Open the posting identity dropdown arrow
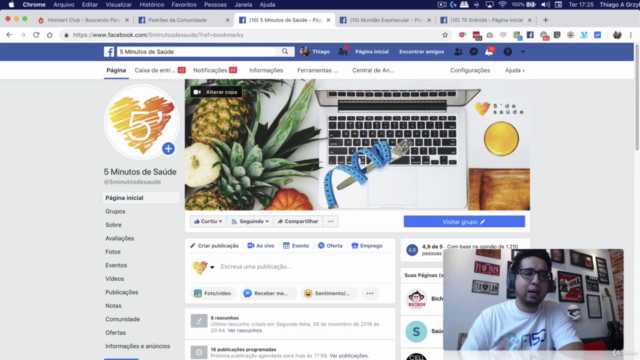 212,267
